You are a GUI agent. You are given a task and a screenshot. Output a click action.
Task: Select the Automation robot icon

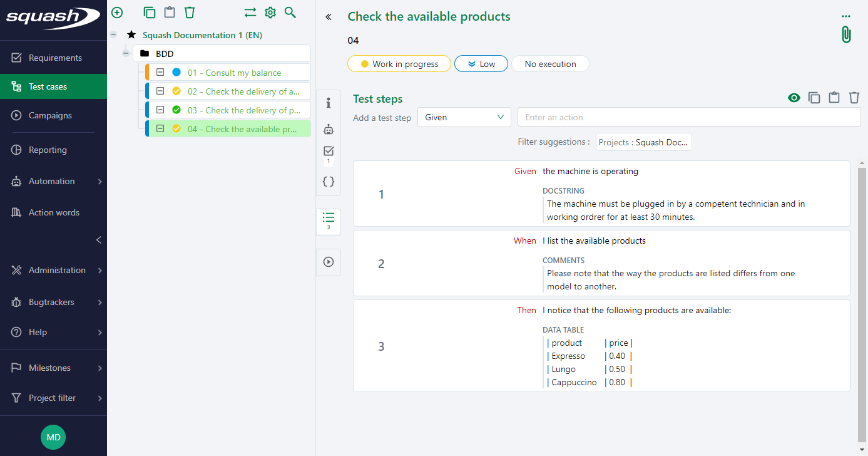[328, 129]
